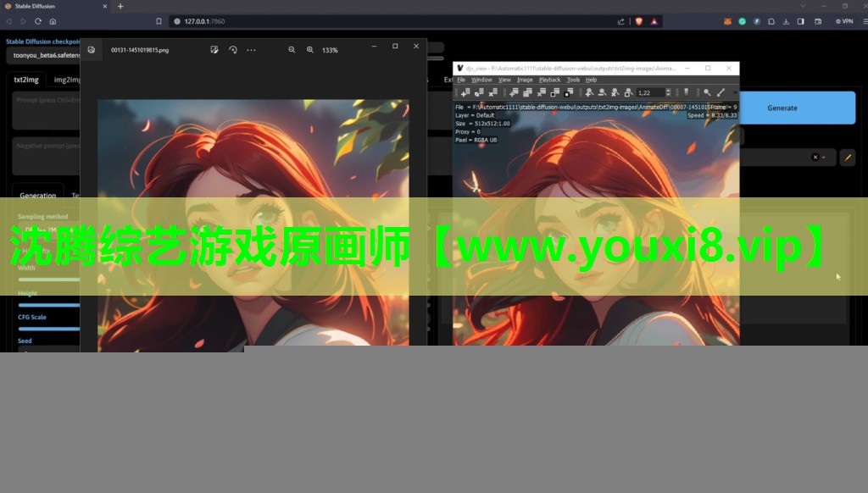Image resolution: width=868 pixels, height=493 pixels.
Task: Click djv_view zoom reset magnifier icon
Action: [x=615, y=92]
